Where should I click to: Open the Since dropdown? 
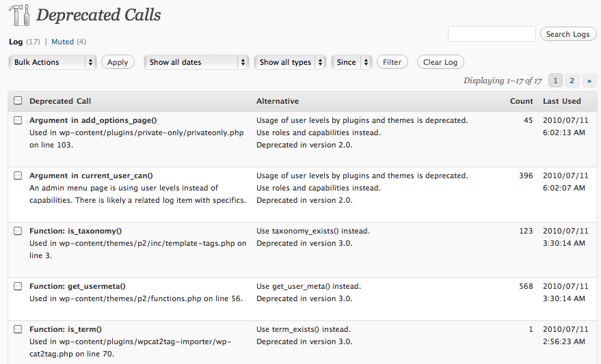tap(351, 62)
